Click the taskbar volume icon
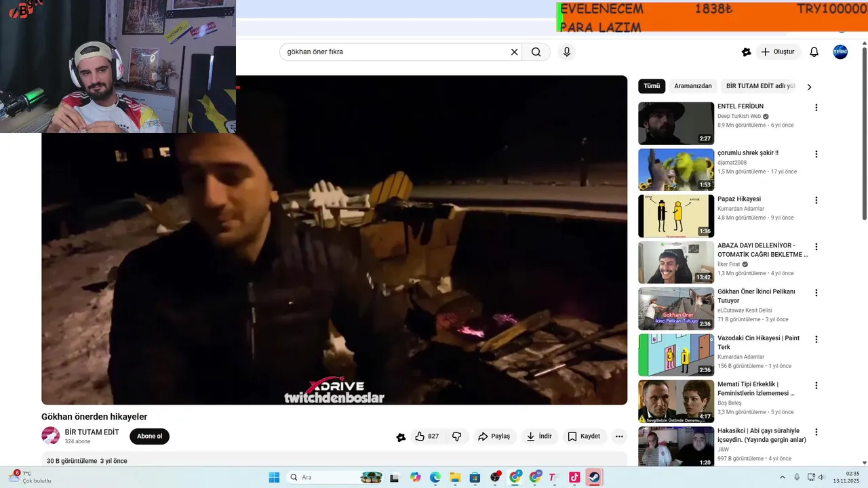Viewport: 868px width, 488px height. (x=822, y=477)
